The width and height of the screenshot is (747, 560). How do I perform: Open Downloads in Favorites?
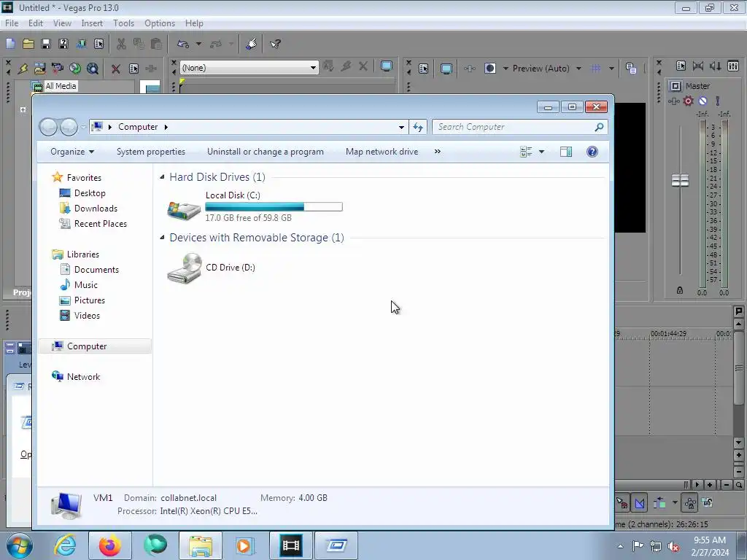[x=96, y=209]
